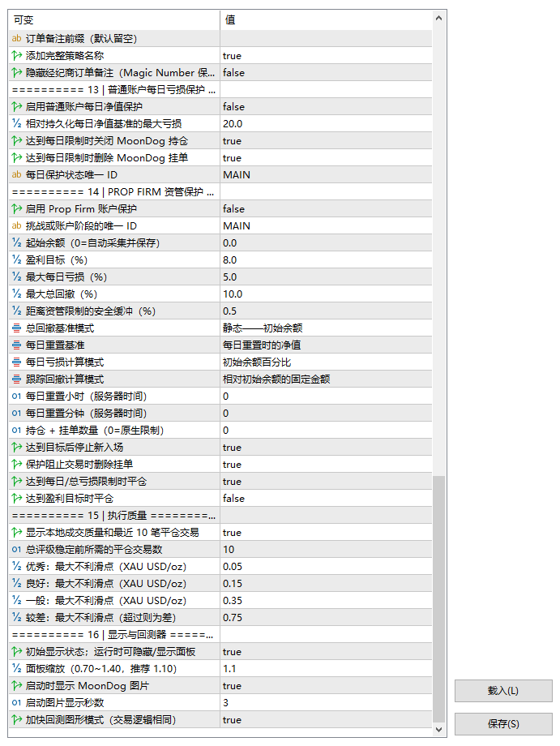
Task: Click the vertical scrollbar thumb
Action: coord(438,599)
